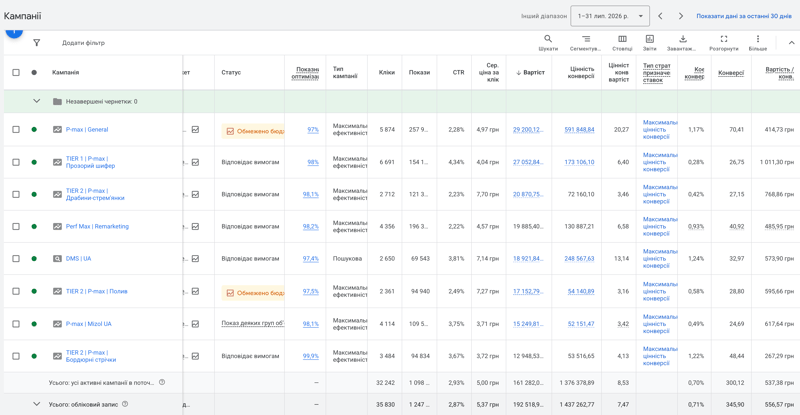This screenshot has width=800, height=415.
Task: Expand table with Розгорнути icon
Action: [x=723, y=39]
